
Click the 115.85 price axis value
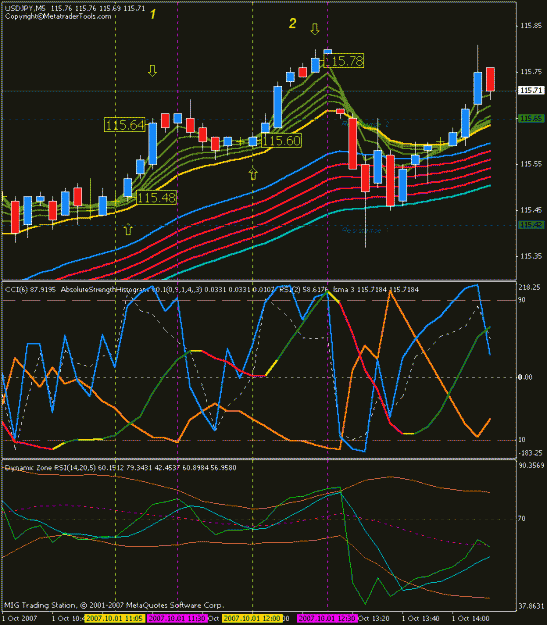(531, 26)
